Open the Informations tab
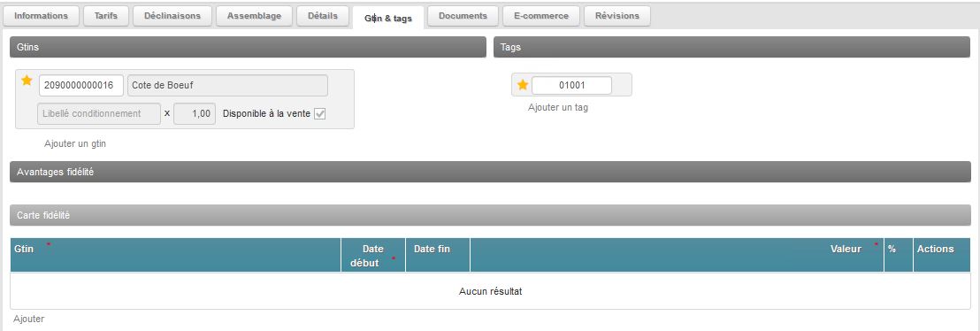Screen dimensions: 980x331 [x=42, y=16]
